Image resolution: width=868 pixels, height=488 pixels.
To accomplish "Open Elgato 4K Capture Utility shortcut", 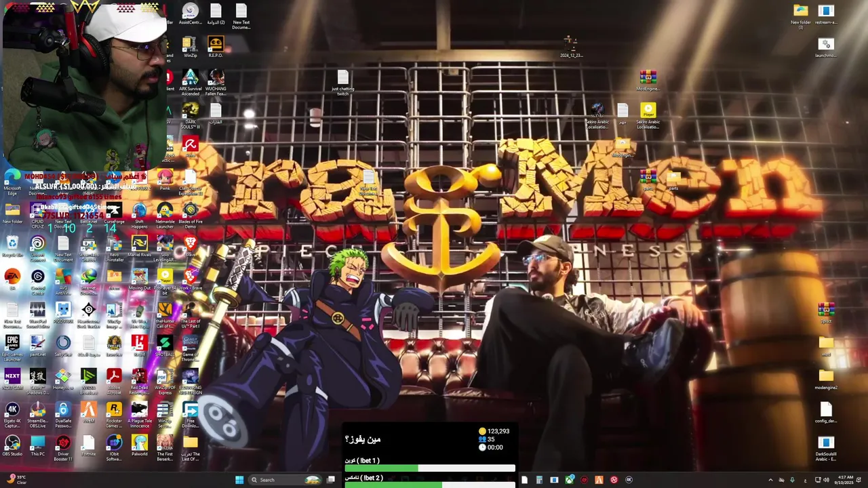I will [x=12, y=415].
